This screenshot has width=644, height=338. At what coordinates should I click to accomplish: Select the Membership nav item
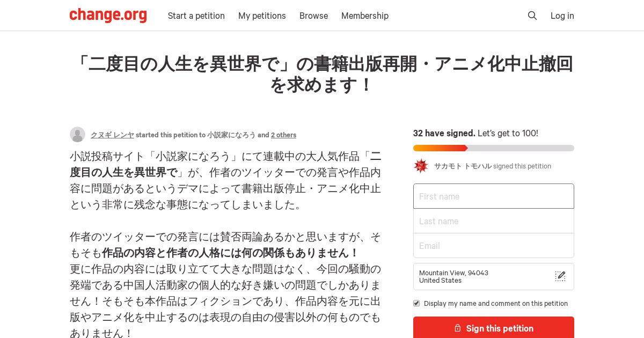(365, 16)
